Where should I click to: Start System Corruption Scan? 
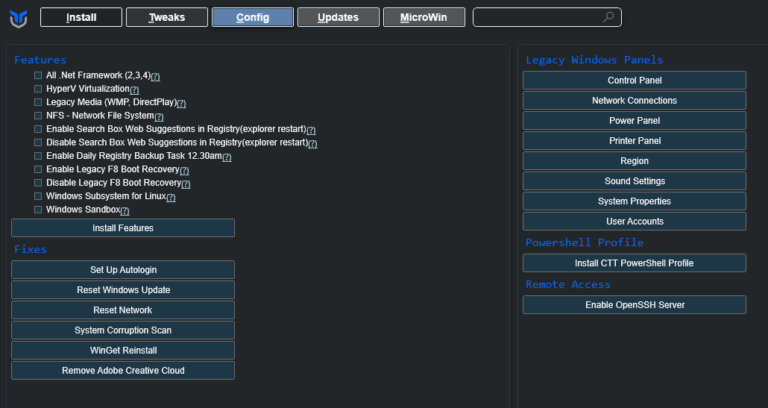pos(123,330)
